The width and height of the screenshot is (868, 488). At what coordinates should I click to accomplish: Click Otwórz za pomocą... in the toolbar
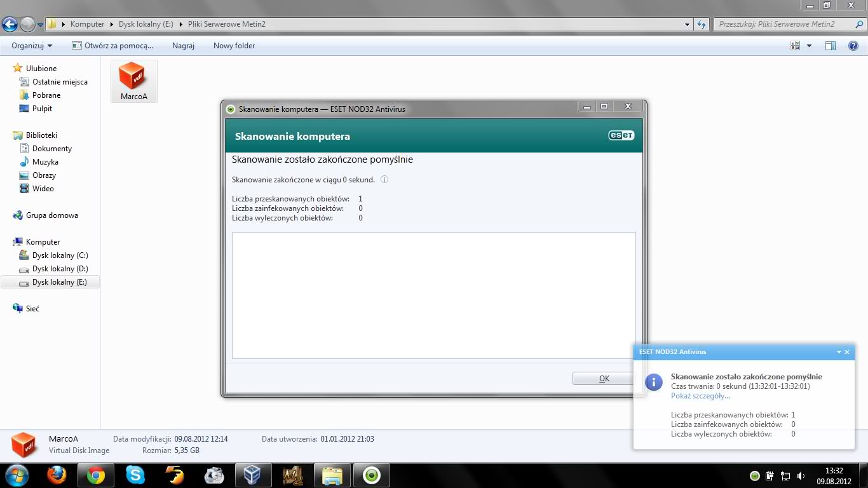point(112,46)
